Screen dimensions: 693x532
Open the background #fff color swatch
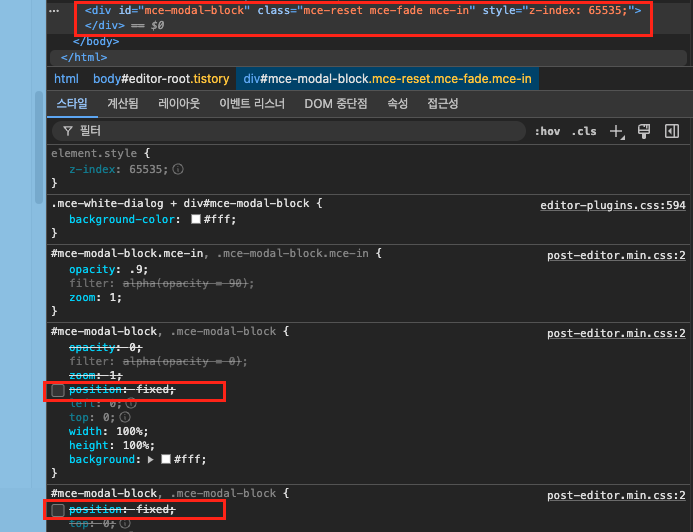click(166, 460)
